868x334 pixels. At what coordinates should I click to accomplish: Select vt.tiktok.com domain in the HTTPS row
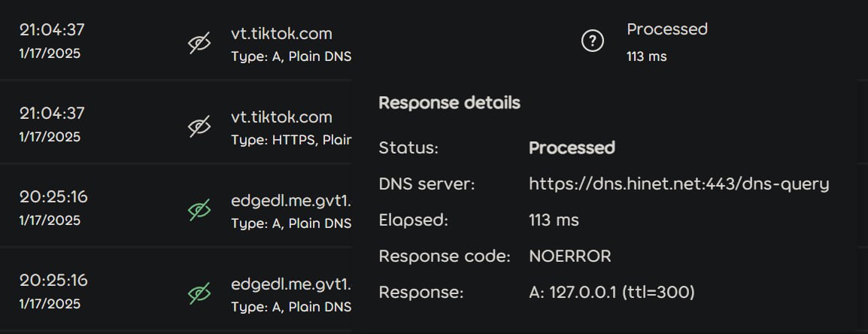point(281,117)
